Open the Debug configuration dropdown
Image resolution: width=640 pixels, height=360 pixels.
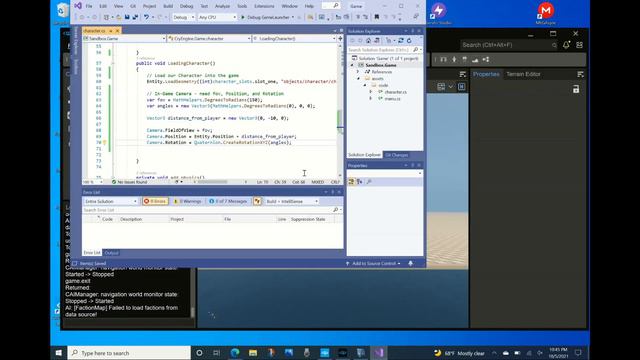pyautogui.click(x=183, y=17)
